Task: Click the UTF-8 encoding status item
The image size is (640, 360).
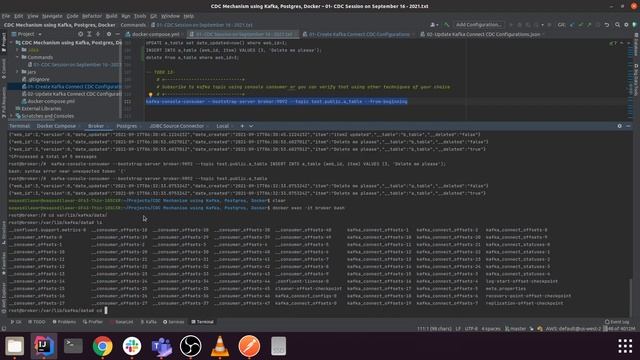Action: [x=470, y=329]
